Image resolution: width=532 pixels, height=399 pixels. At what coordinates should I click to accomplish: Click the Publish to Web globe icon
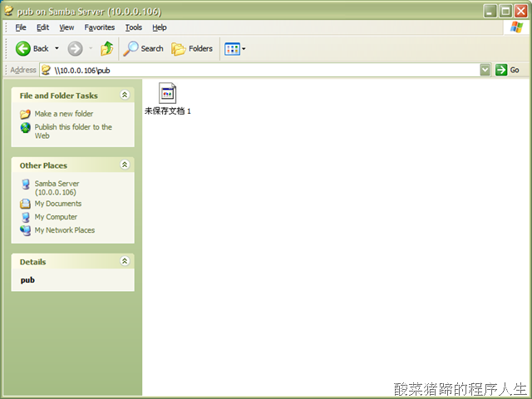point(26,127)
